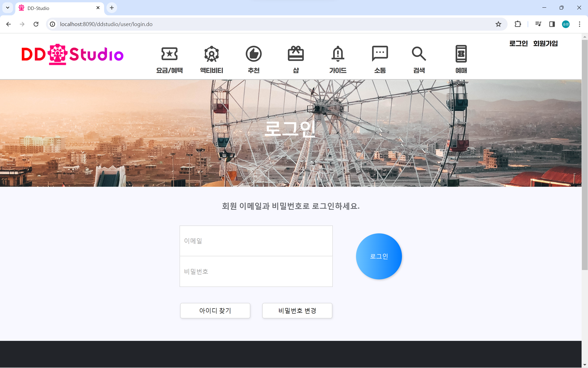The height and width of the screenshot is (368, 588).
Task: Click the 요금/혜택 menu label
Action: click(169, 70)
